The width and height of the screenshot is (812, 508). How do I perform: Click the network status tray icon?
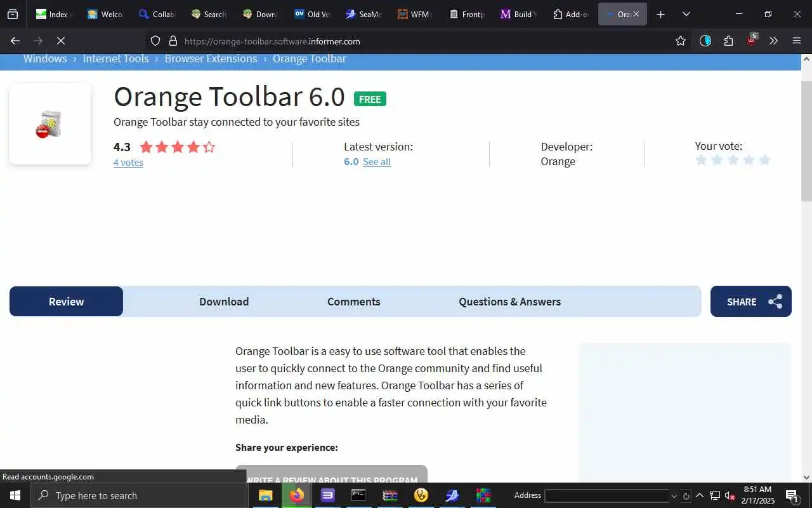click(x=715, y=495)
